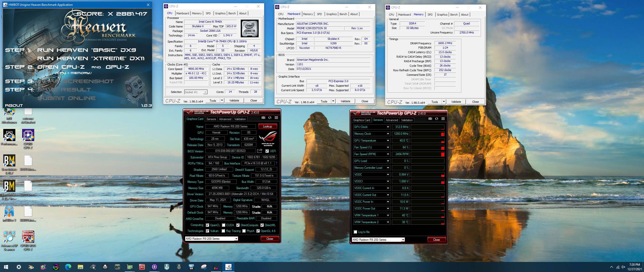Viewport: 644px width, 272px height.
Task: Click the BIOS Version field in GPU-Z
Action: click(230, 151)
